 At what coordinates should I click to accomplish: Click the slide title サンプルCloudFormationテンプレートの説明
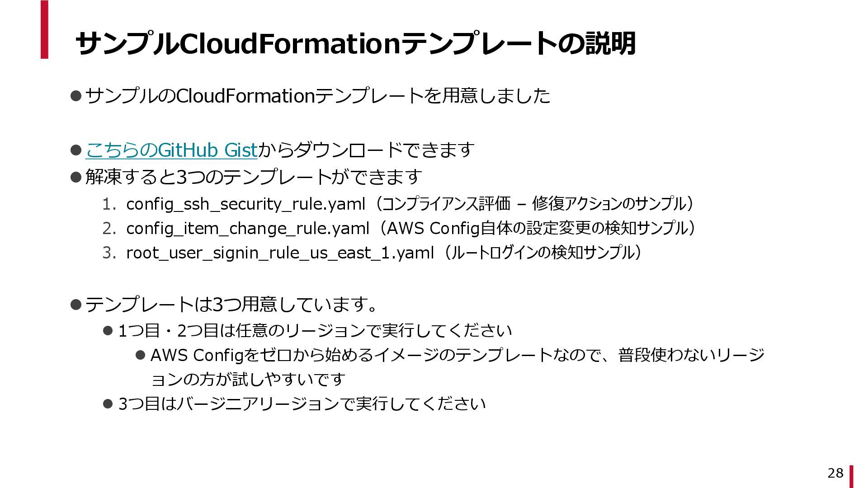(356, 43)
